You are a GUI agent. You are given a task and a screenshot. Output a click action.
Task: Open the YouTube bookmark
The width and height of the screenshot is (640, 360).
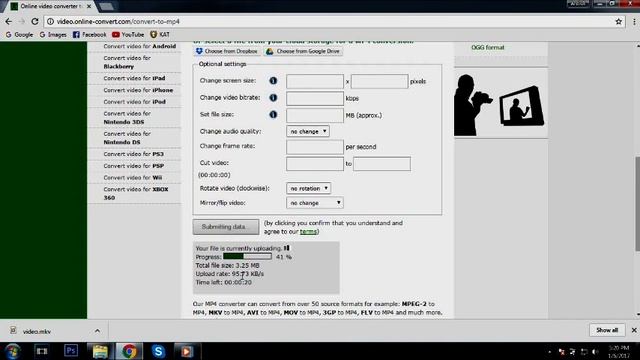[128, 35]
